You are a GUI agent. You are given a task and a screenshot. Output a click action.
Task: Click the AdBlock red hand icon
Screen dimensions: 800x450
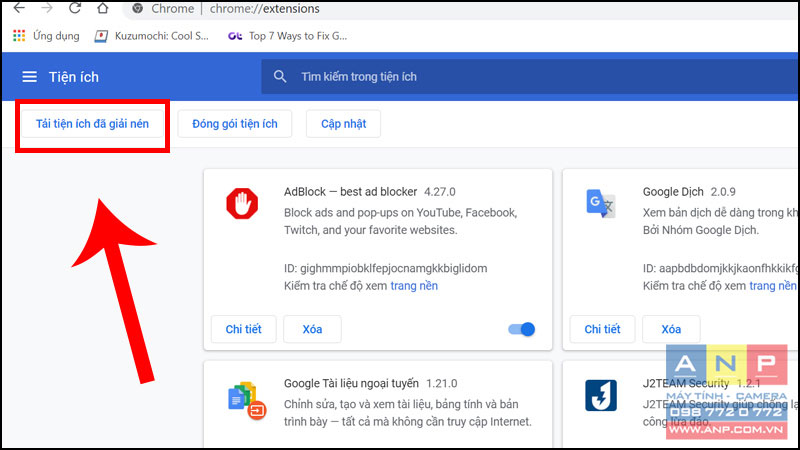click(x=242, y=204)
